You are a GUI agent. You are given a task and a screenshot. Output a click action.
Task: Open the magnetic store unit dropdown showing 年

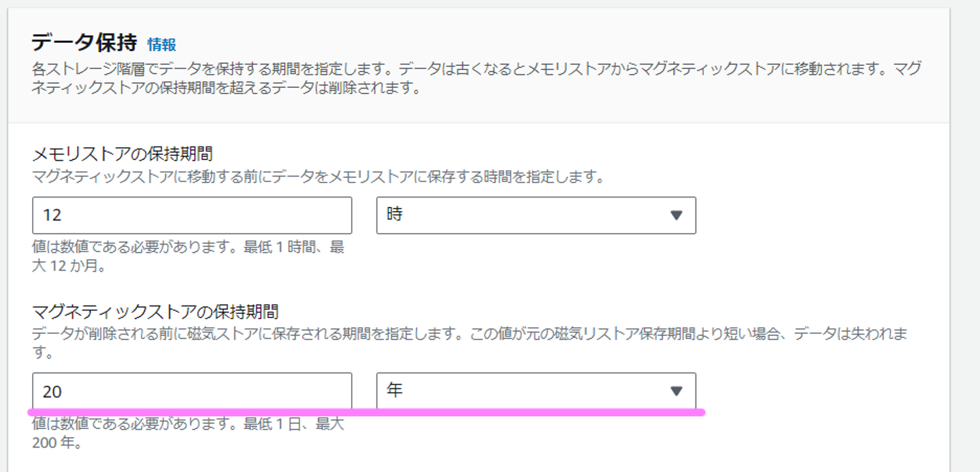536,391
